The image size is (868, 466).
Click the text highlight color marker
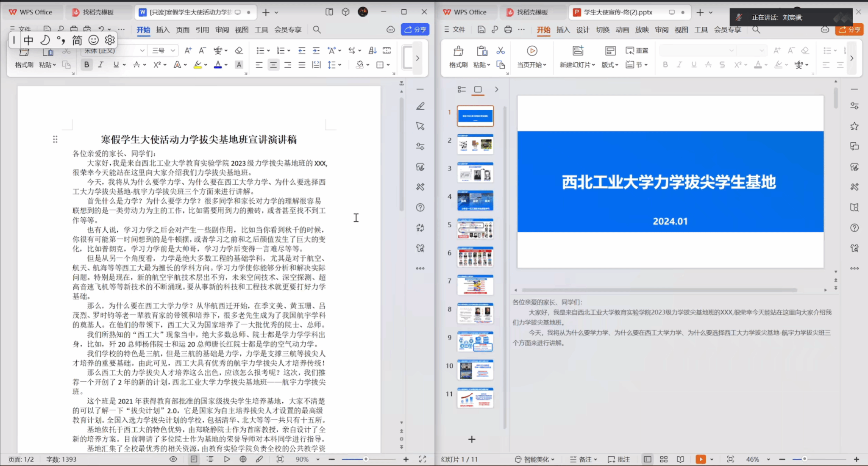198,65
